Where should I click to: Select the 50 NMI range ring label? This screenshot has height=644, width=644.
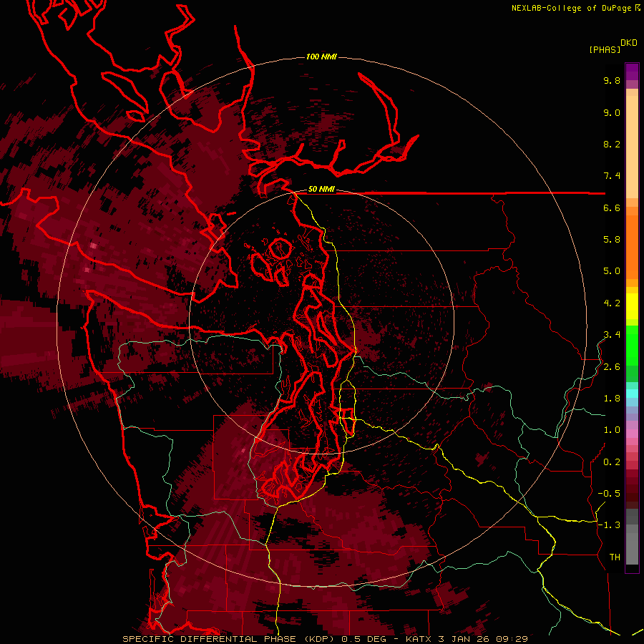[x=321, y=190]
